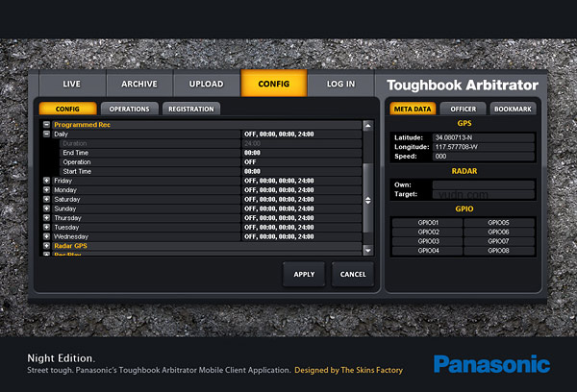
Task: Select the highlighted CONFIG main tab
Action: click(x=274, y=84)
